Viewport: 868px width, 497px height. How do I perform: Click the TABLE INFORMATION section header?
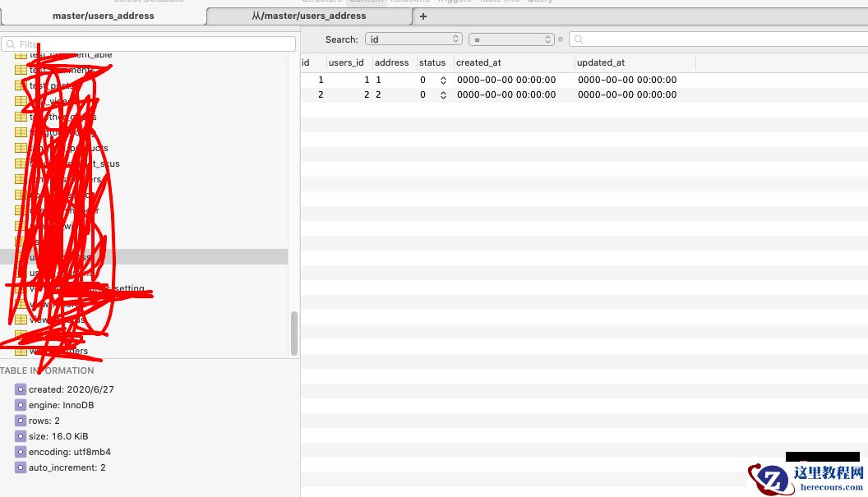pos(47,370)
